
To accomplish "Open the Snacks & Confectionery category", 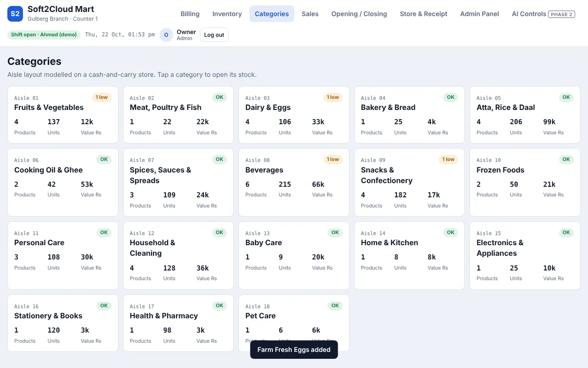I will click(410, 183).
